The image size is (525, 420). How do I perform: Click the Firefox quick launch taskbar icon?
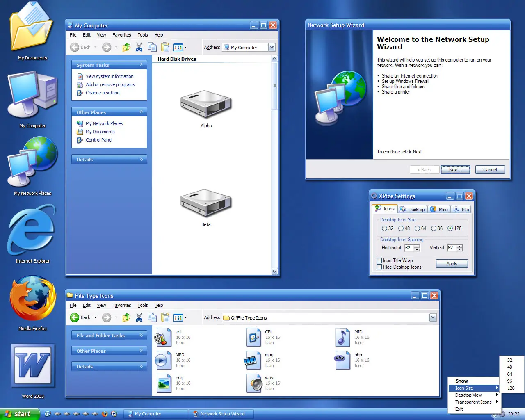coord(105,414)
